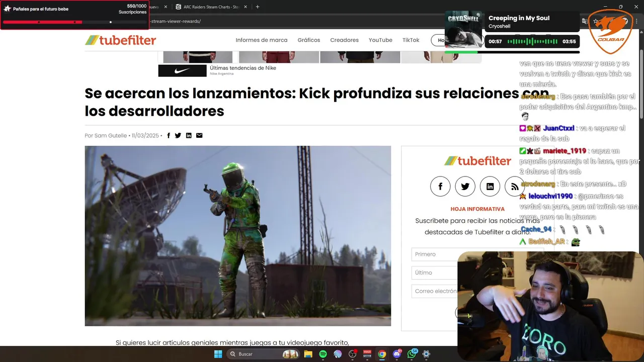Click the 11/03/2025 publication date
The width and height of the screenshot is (644, 362).
coord(145,136)
